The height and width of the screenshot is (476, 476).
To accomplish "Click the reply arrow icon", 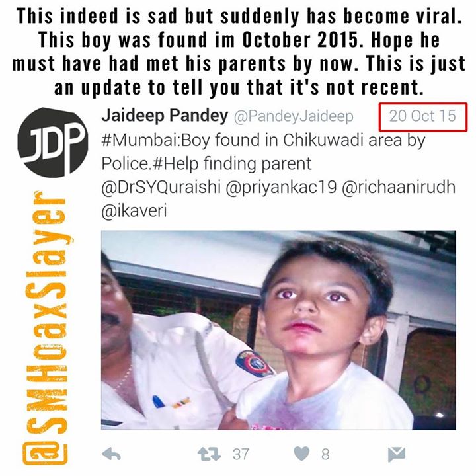I will (x=112, y=454).
